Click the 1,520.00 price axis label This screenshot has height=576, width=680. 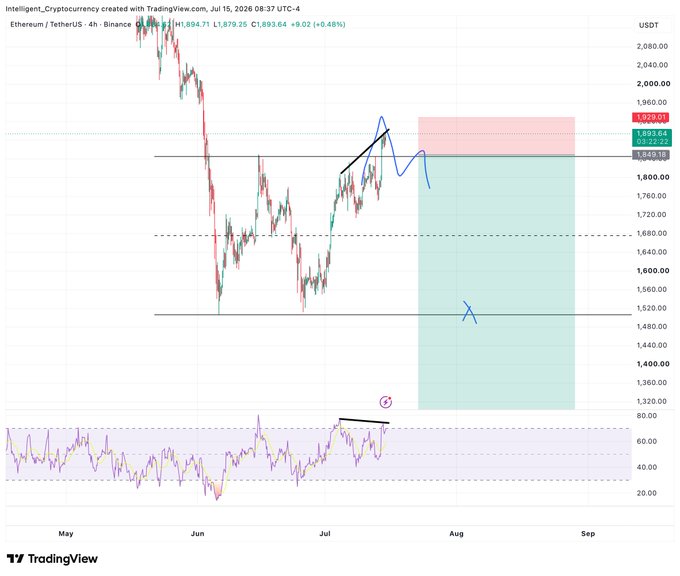click(x=652, y=308)
